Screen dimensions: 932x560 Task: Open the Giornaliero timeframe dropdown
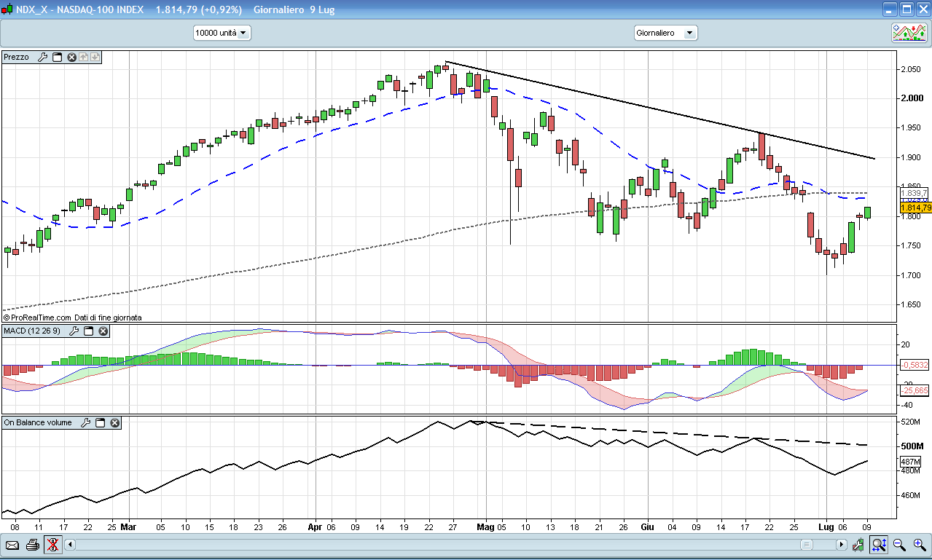(665, 33)
